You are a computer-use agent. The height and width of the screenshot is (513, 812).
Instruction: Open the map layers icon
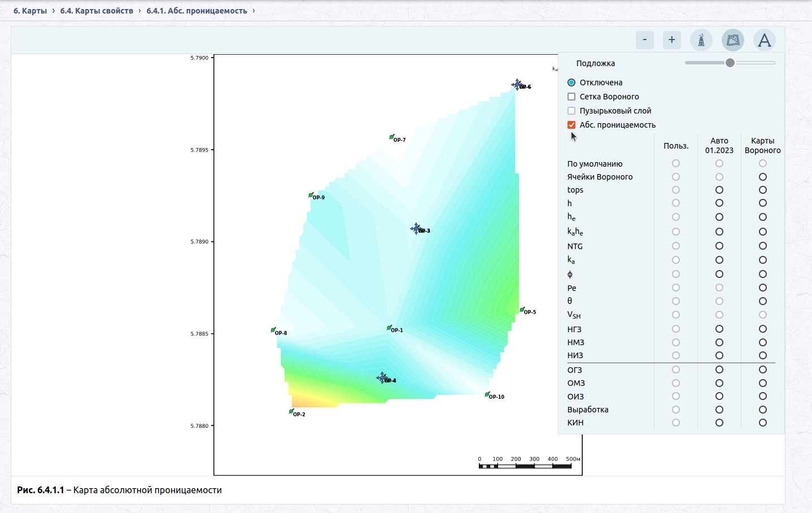click(732, 40)
